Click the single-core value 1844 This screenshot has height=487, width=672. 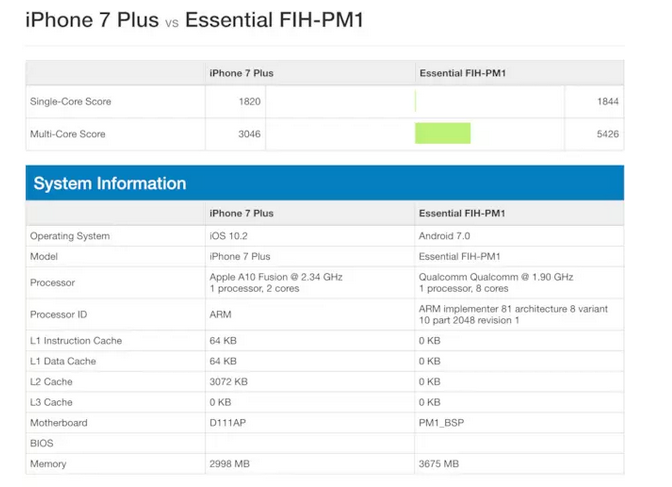point(608,102)
